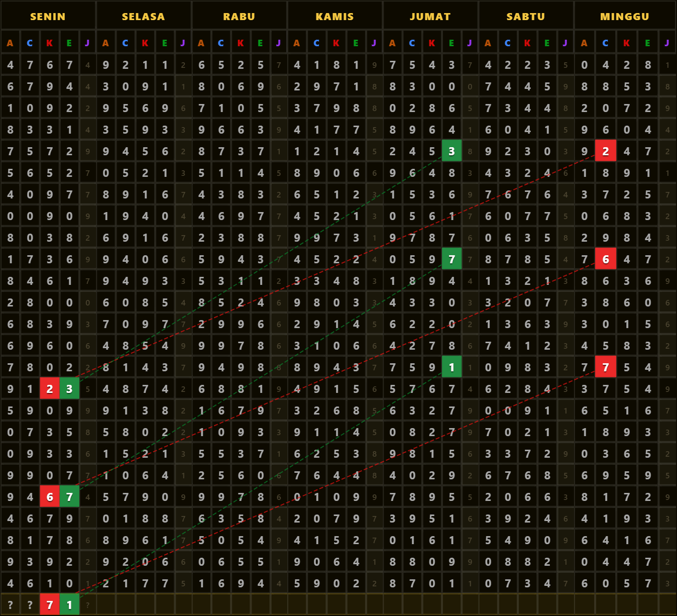This screenshot has height=616, width=677.
Task: Click red column letter K under SENIN
Action: coord(49,43)
